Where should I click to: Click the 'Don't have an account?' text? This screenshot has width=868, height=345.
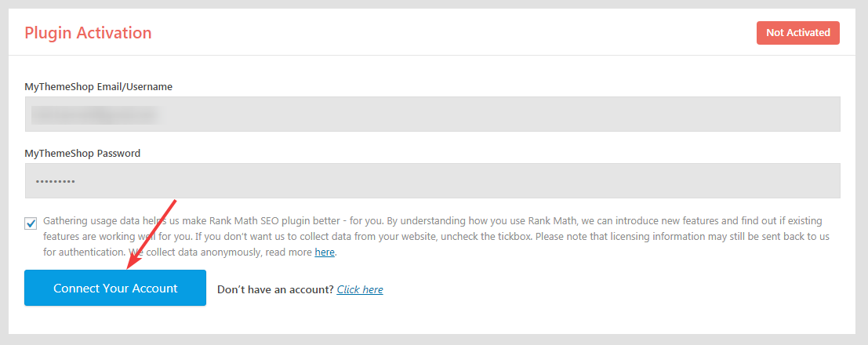(x=275, y=289)
